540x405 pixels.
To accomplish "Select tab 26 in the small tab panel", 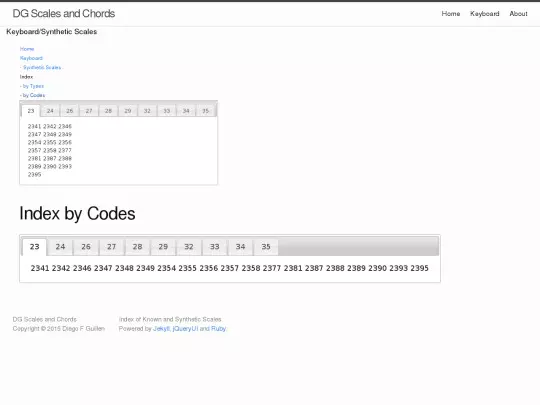I will point(70,111).
